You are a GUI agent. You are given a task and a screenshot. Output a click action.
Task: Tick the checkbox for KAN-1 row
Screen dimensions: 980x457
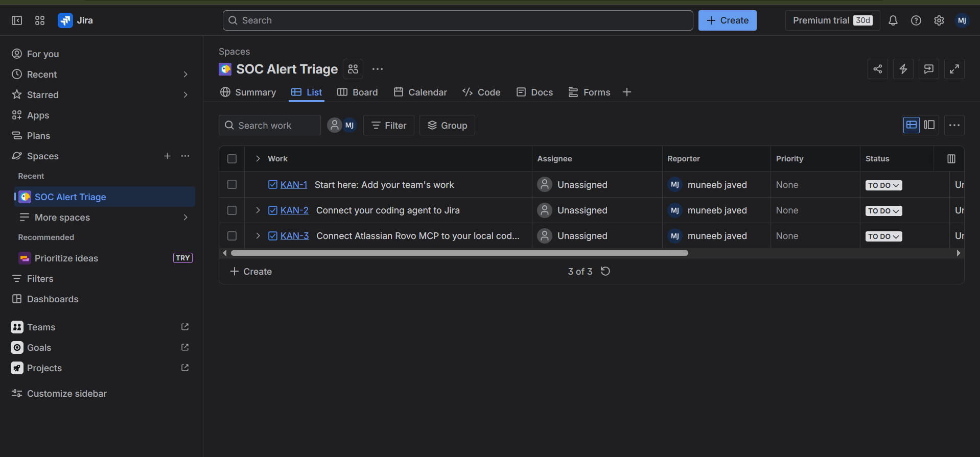[x=232, y=184]
